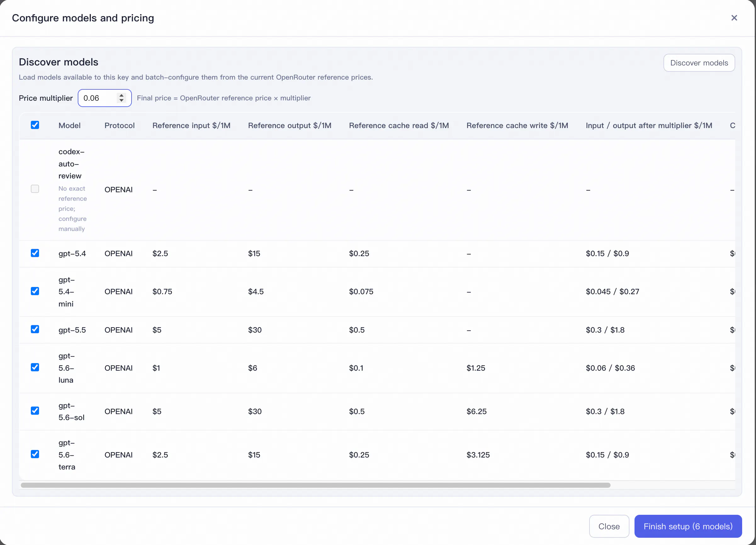Click the Close button at bottom

[609, 526]
